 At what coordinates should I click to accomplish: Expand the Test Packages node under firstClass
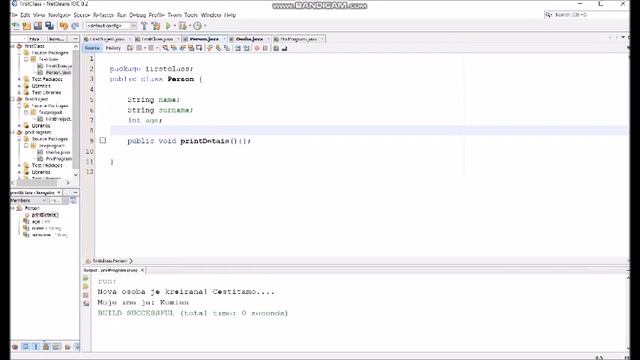pyautogui.click(x=19, y=79)
